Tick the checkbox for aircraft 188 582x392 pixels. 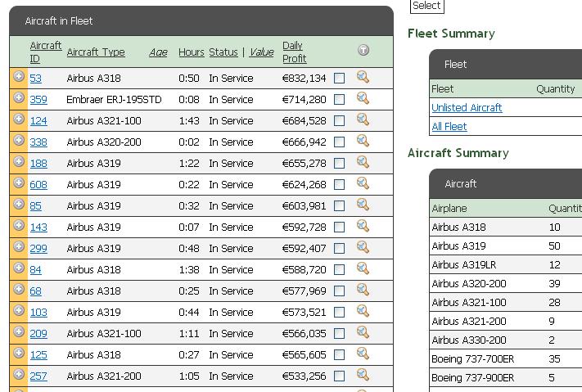click(x=339, y=164)
